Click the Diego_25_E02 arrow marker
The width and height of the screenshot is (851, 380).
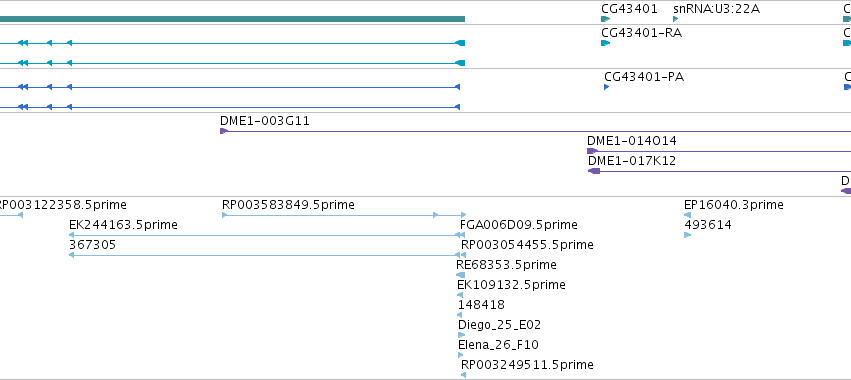point(461,335)
